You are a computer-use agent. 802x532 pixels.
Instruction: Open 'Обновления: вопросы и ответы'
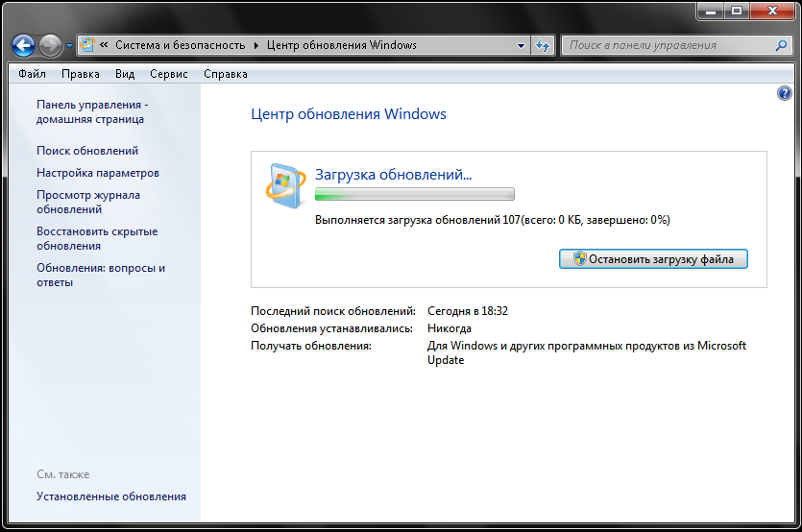coord(101,275)
